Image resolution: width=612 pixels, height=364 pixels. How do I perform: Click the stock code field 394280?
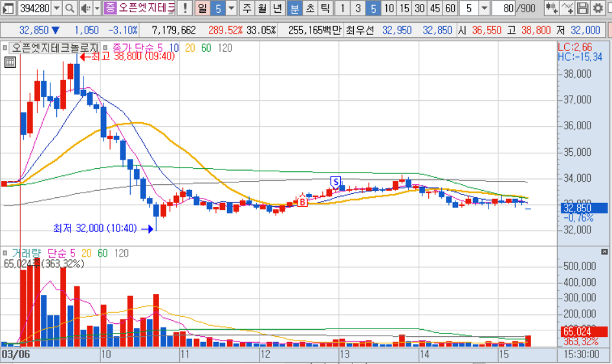tap(34, 8)
